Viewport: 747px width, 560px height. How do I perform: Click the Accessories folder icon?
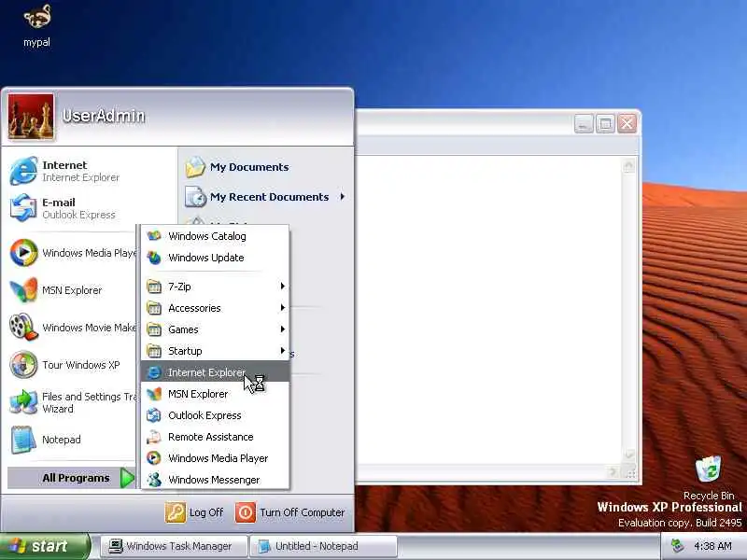click(x=154, y=308)
